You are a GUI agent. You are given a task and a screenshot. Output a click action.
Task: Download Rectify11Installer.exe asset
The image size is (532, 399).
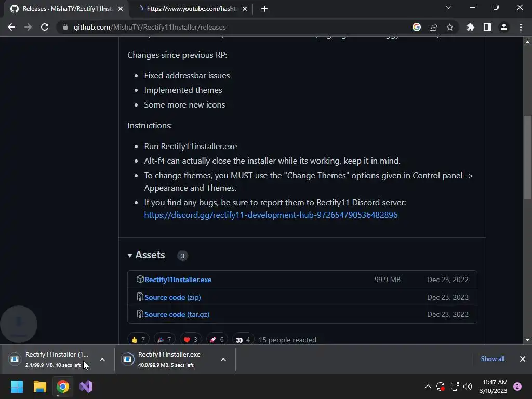click(x=178, y=280)
